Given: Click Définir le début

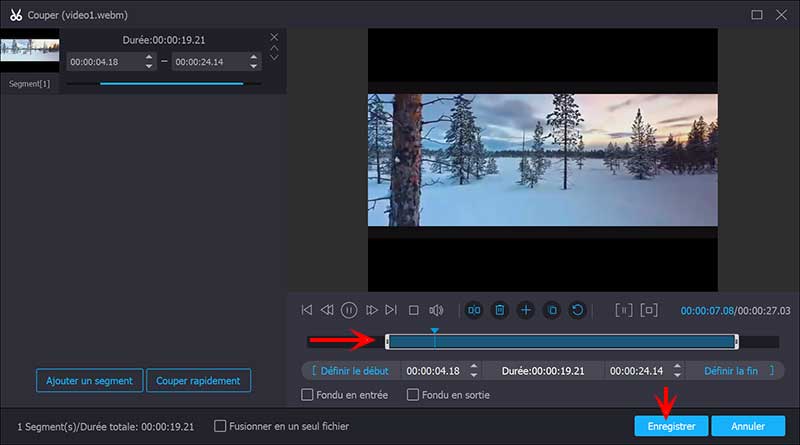Looking at the screenshot, I should (x=349, y=370).
